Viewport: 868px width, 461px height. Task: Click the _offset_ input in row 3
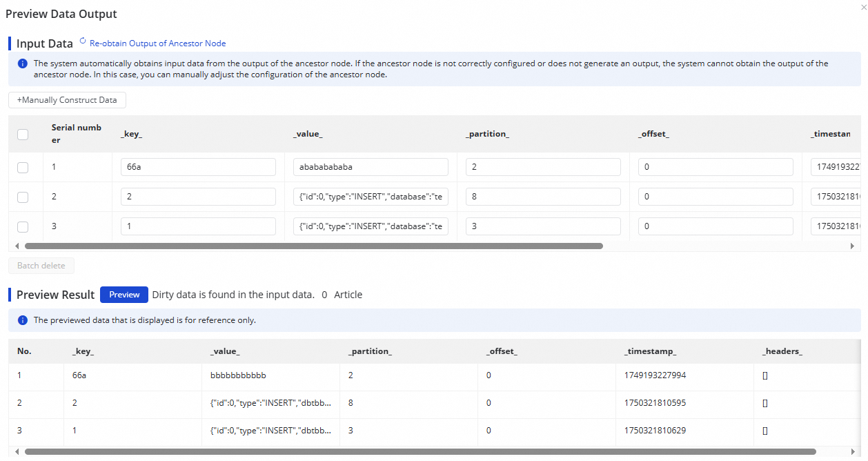(x=716, y=226)
